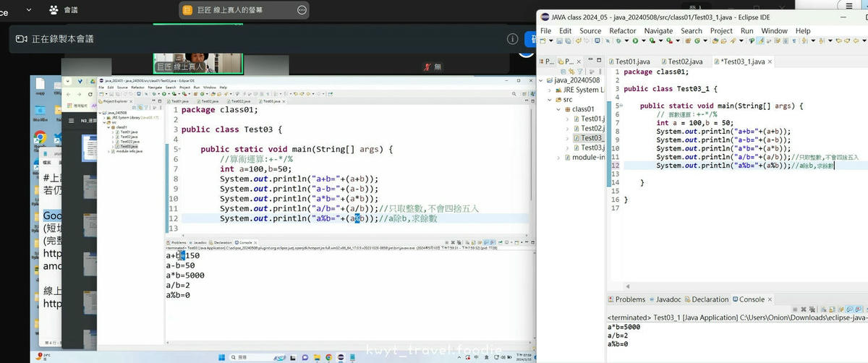868x363 pixels.
Task: Collapse the src folder in right Eclipse
Action: click(548, 100)
